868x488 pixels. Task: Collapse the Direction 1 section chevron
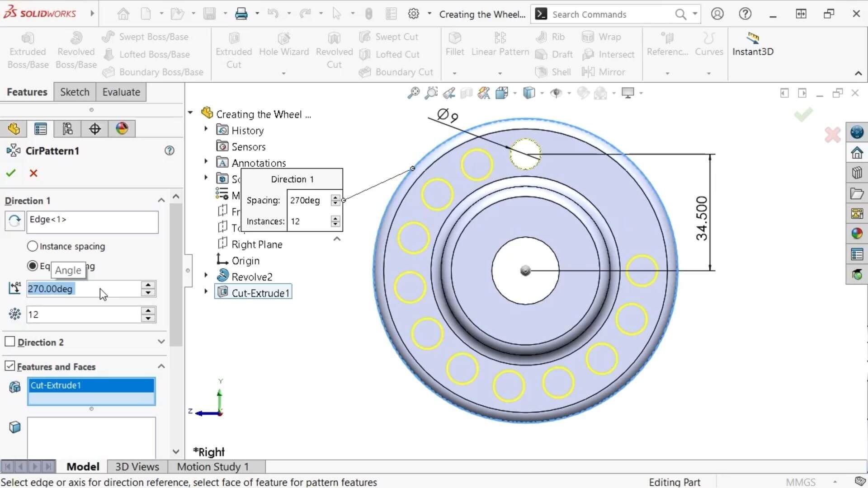[x=161, y=200]
